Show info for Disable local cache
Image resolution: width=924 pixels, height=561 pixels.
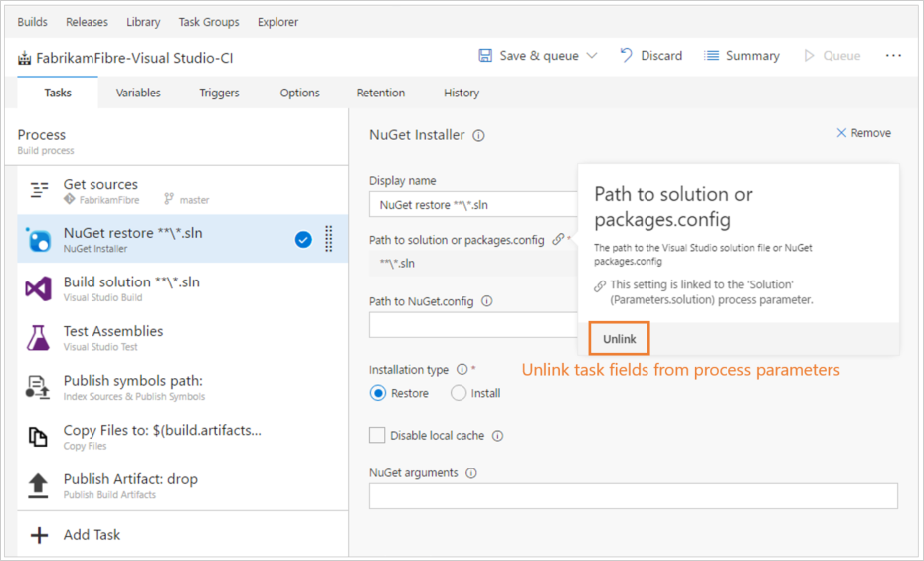tap(498, 436)
